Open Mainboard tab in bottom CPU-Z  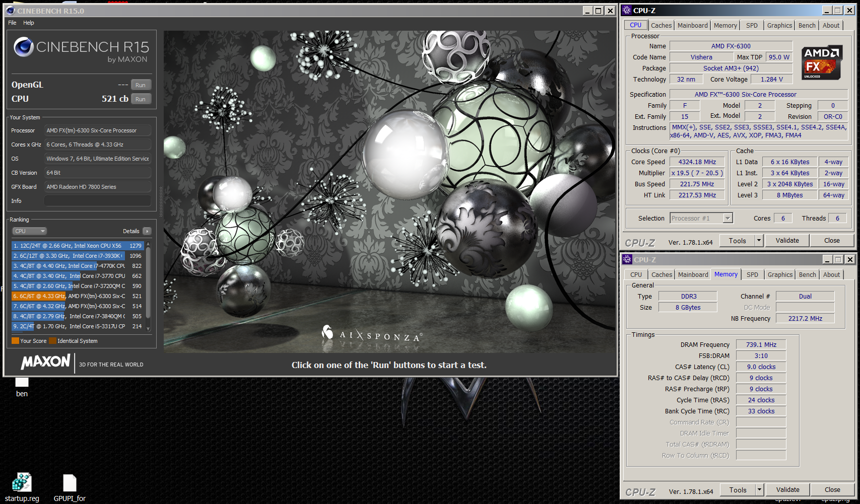tap(693, 274)
